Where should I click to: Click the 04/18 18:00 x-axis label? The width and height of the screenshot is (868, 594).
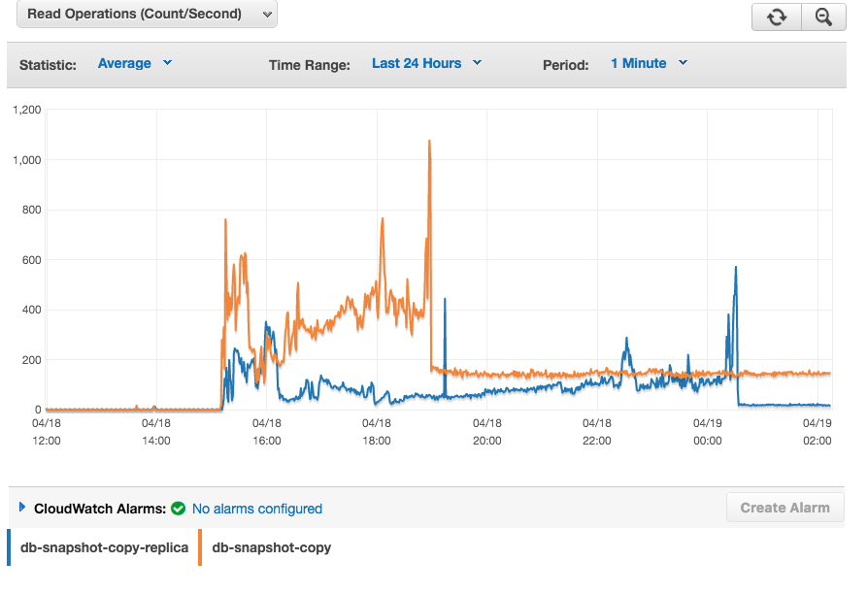coord(377,432)
